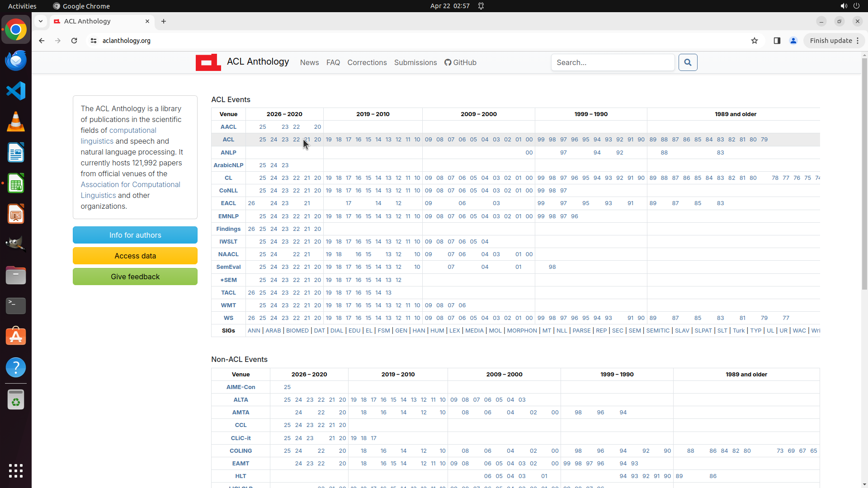Toggle the Chrome side panel icon
The image size is (868, 488).
pos(777,41)
